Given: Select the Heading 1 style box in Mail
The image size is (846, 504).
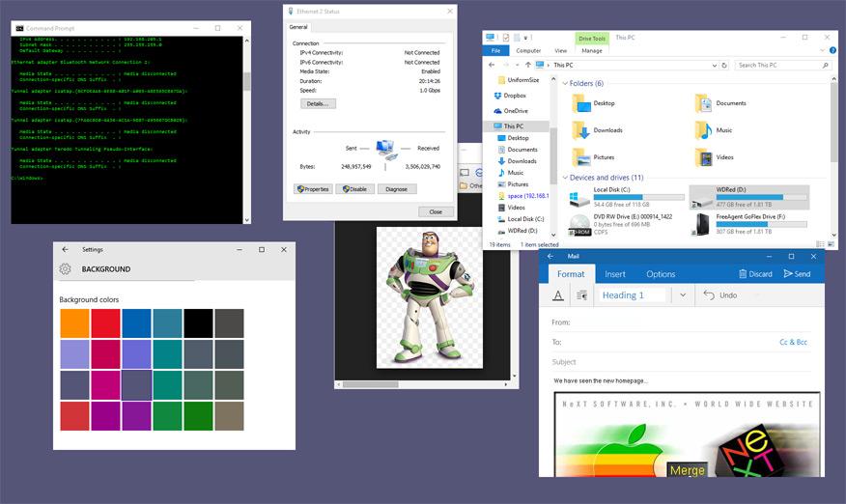Looking at the screenshot, I should click(634, 295).
